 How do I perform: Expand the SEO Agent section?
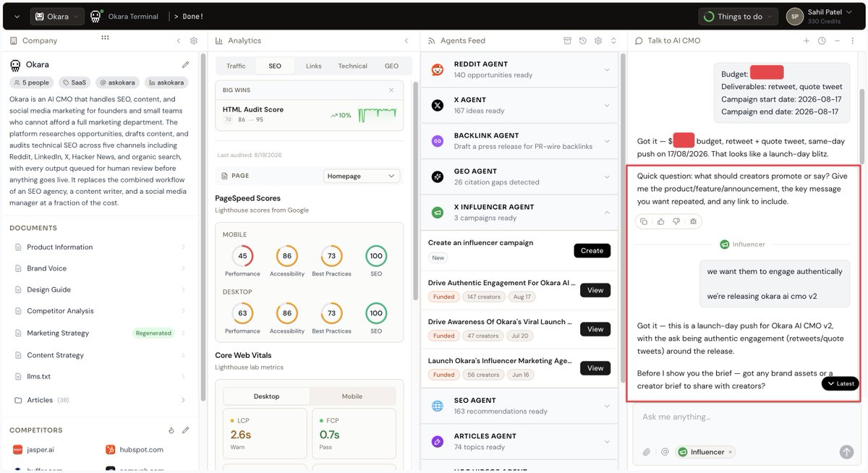coord(607,406)
